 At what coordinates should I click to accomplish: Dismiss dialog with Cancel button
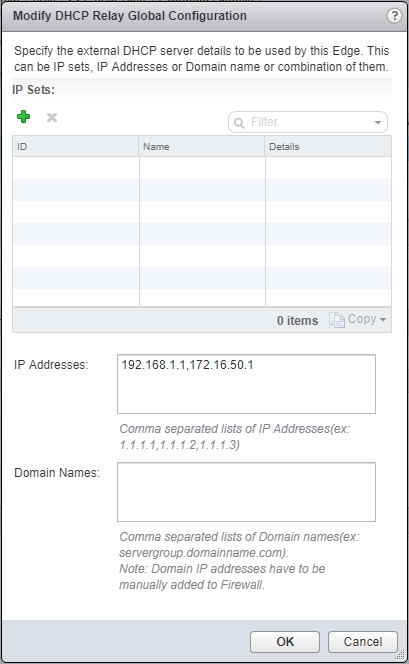(363, 642)
